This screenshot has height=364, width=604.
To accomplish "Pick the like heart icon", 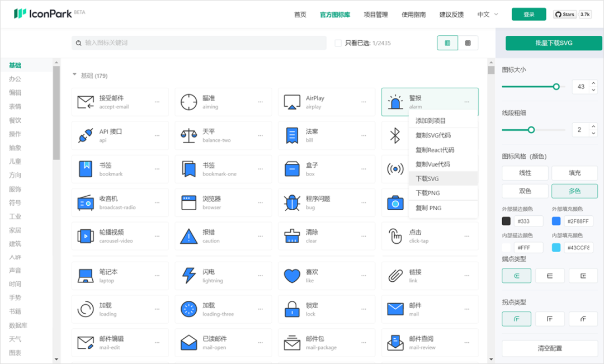I will coord(292,276).
